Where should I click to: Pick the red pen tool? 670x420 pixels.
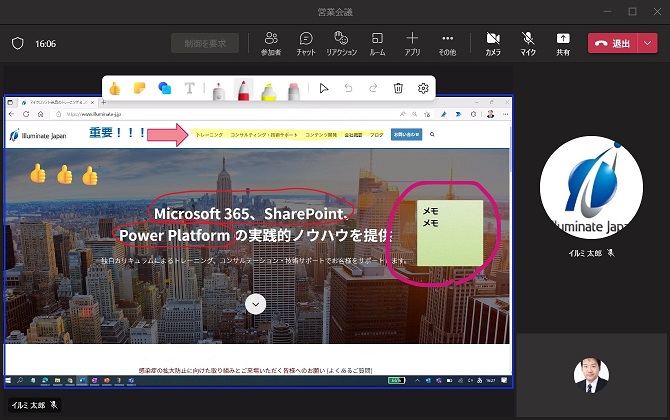244,90
